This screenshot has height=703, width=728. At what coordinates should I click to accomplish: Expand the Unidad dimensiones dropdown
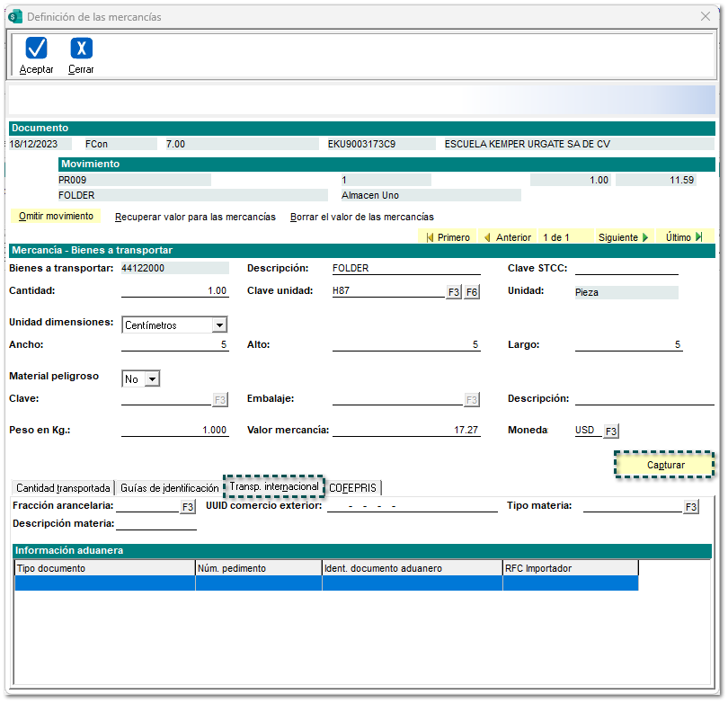click(219, 325)
